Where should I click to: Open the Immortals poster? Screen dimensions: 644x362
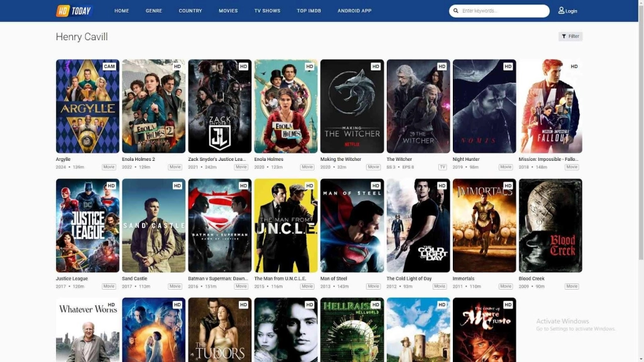pyautogui.click(x=484, y=226)
